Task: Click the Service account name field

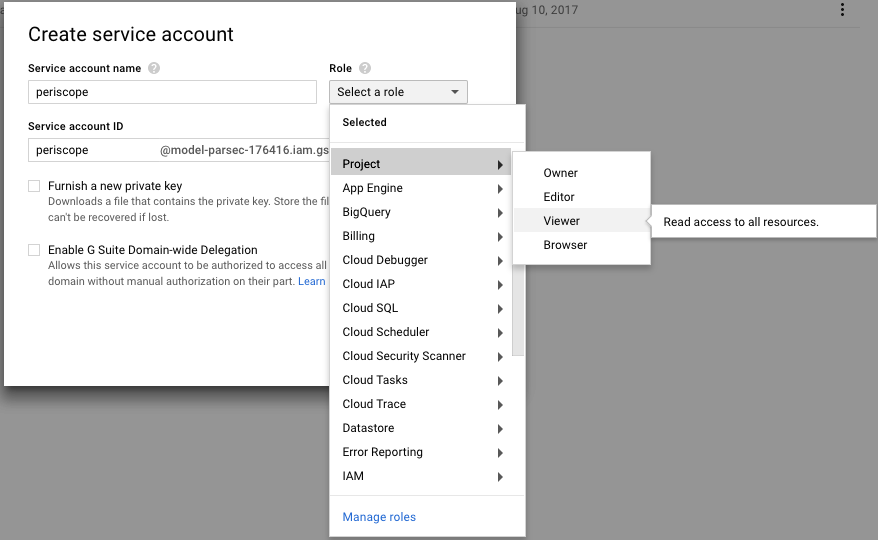Action: tap(172, 92)
